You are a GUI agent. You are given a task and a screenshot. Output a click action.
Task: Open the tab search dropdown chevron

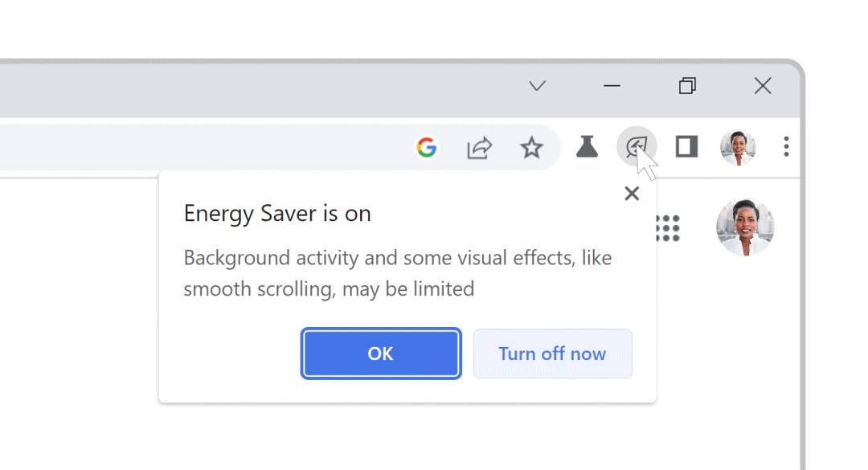pyautogui.click(x=537, y=85)
